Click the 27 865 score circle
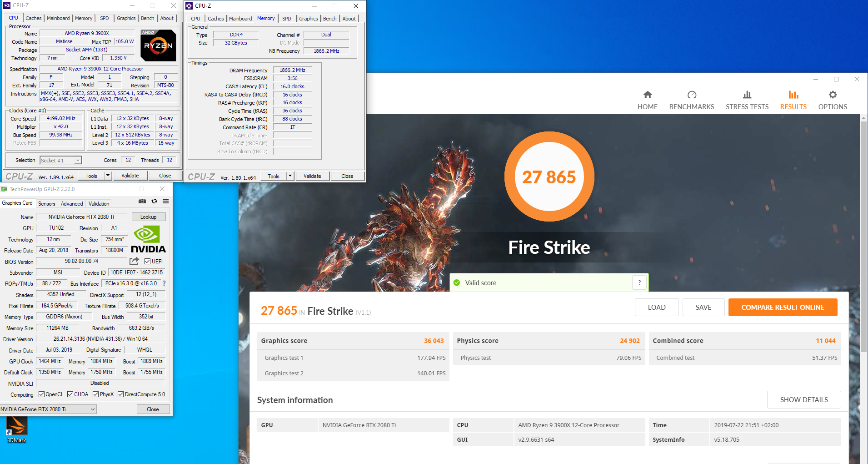The image size is (868, 464). tap(549, 177)
